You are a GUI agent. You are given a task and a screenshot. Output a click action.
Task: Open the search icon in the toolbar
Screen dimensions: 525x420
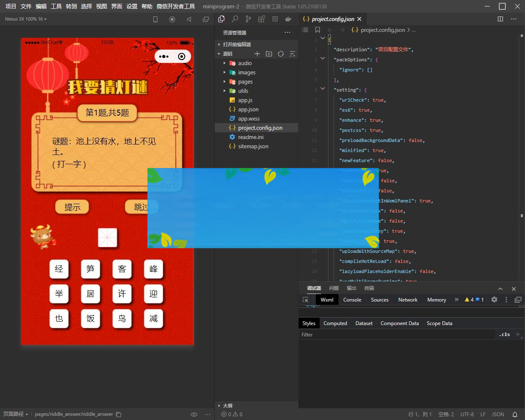tap(235, 19)
